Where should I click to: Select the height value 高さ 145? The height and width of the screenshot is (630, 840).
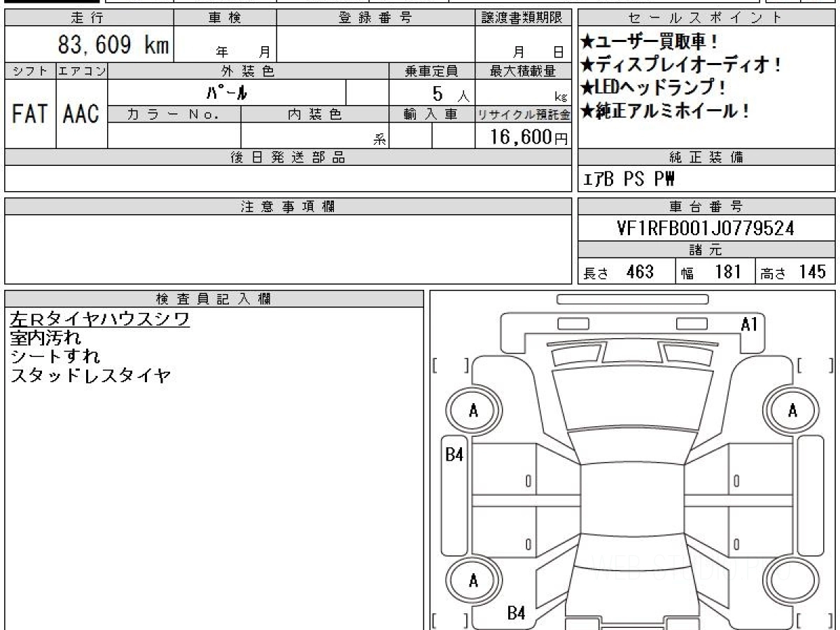793,272
